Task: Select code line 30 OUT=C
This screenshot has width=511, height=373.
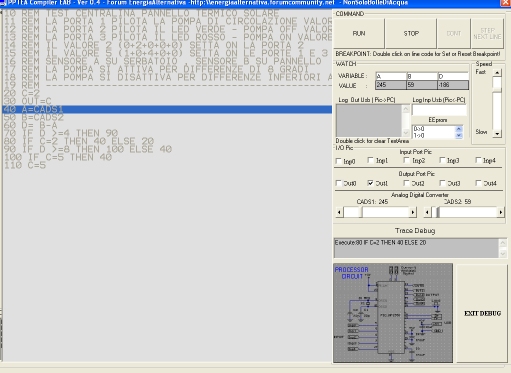Action: (167, 101)
